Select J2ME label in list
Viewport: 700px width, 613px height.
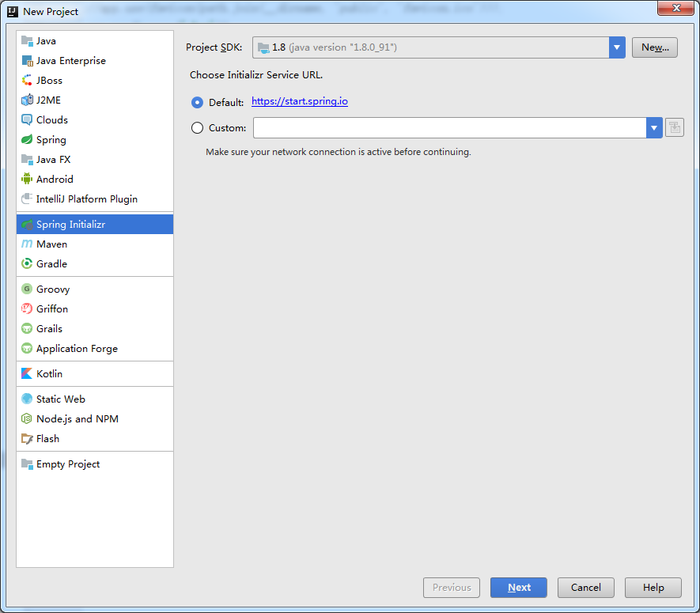pyautogui.click(x=48, y=100)
